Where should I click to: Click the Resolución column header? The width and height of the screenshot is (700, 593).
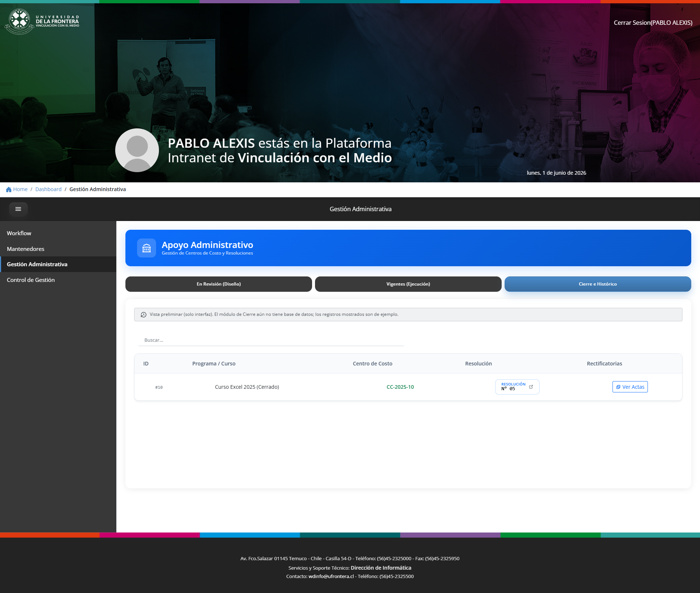click(x=478, y=364)
